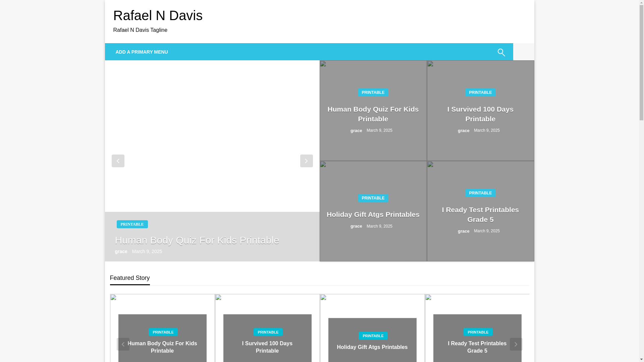
Task: Click grace author on I Survived 100 Days card
Action: point(464,131)
